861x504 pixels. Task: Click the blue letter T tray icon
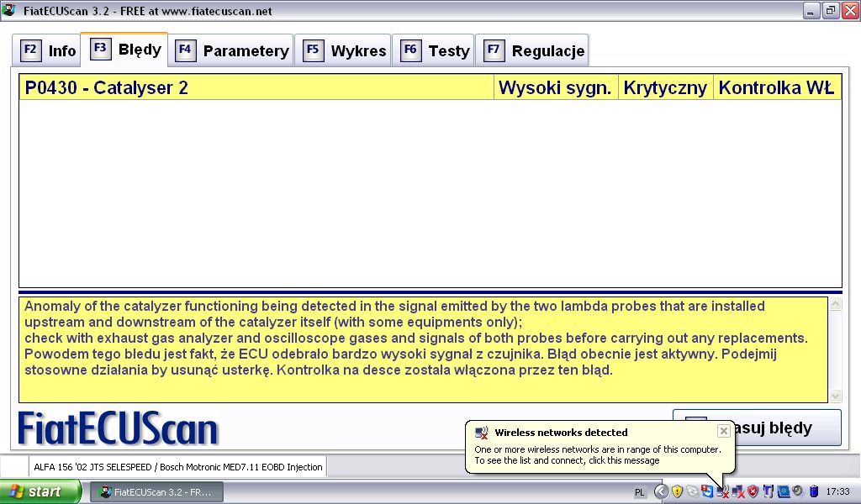coord(768,492)
